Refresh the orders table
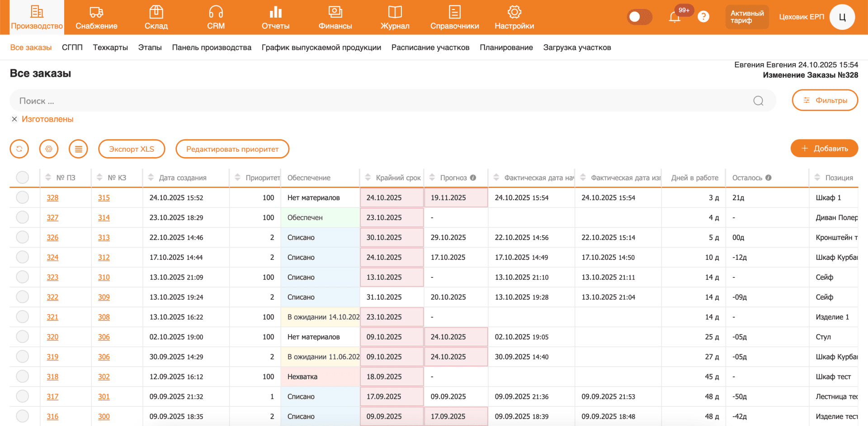 19,149
